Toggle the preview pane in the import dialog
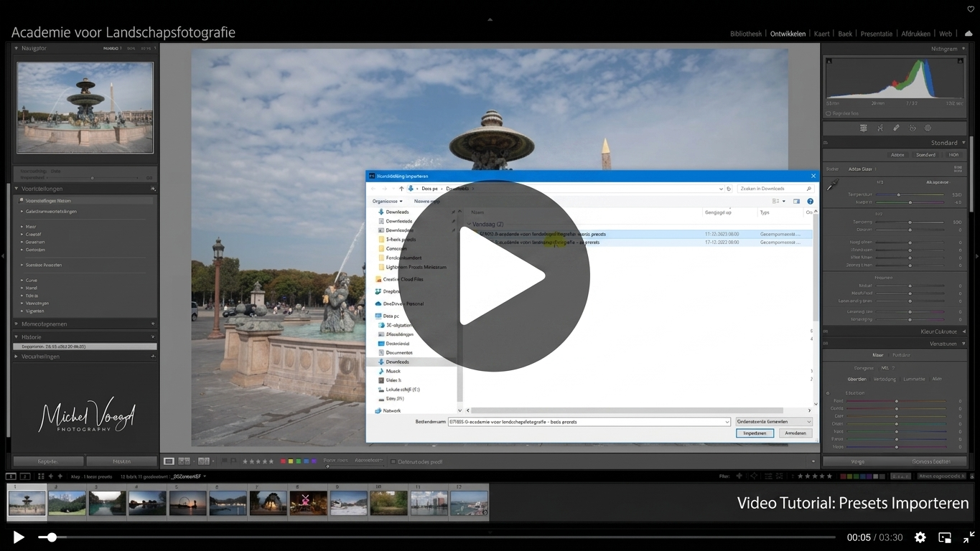This screenshot has width=980, height=551. click(796, 202)
